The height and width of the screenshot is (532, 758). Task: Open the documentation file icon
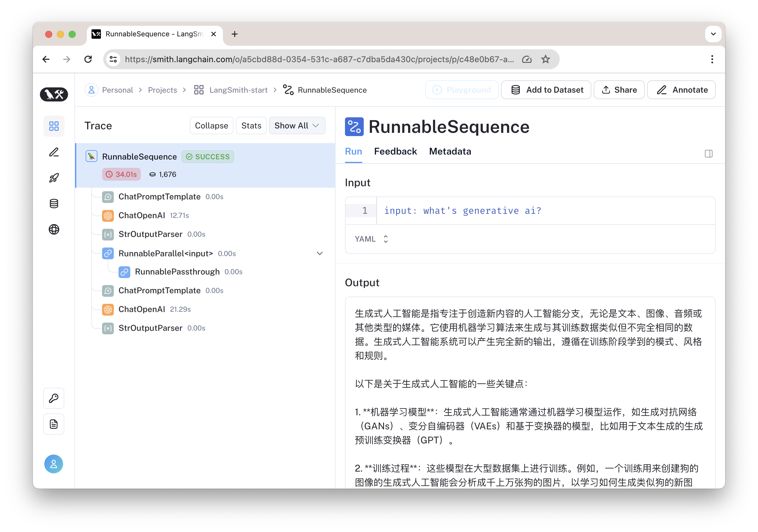(x=54, y=424)
